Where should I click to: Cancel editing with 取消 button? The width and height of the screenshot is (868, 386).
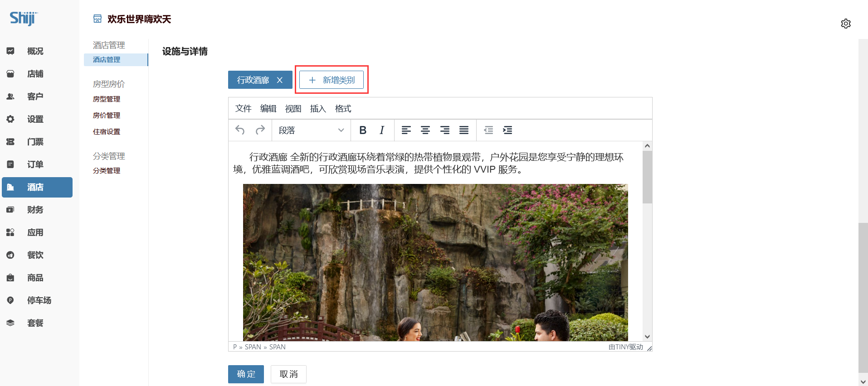pyautogui.click(x=288, y=374)
